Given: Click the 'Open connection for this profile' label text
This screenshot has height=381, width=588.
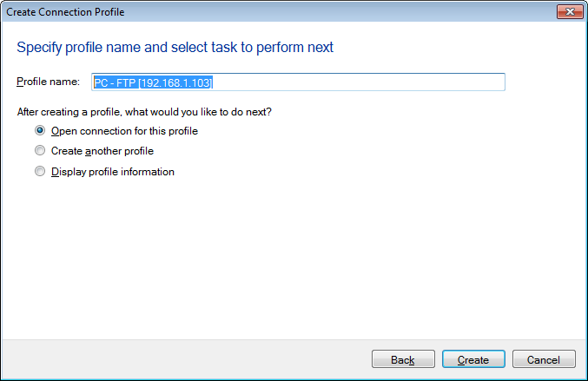Looking at the screenshot, I should tap(124, 131).
